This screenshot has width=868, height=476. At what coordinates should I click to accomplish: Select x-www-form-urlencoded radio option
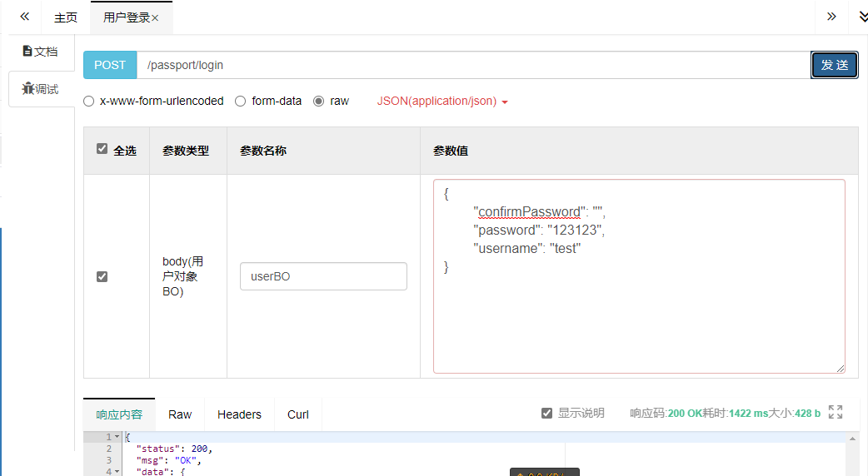tap(88, 102)
